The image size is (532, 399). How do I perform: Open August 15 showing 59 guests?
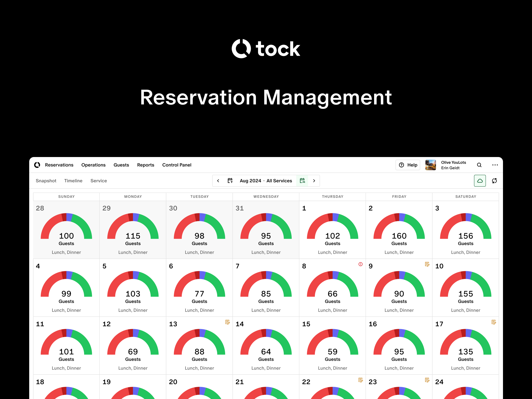pyautogui.click(x=333, y=346)
